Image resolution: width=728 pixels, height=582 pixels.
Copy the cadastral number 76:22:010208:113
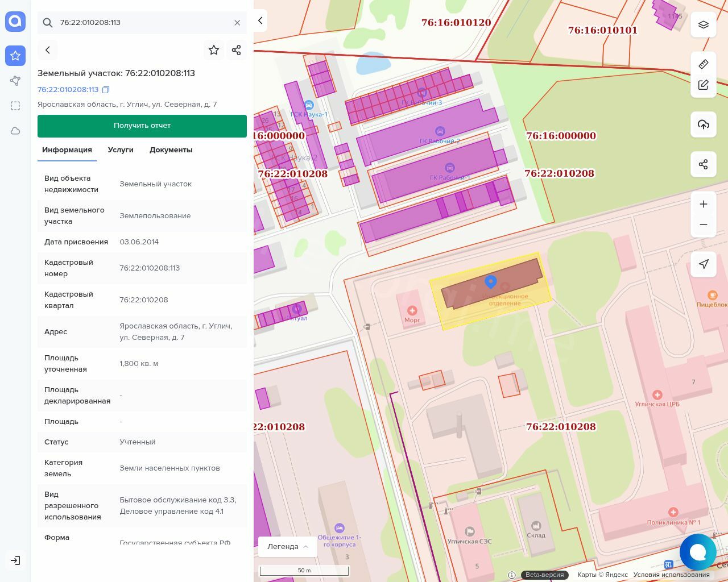pyautogui.click(x=106, y=90)
